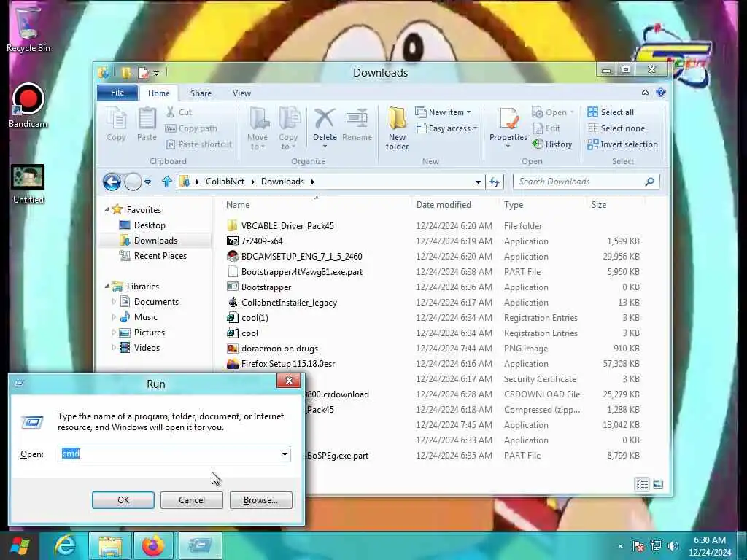Viewport: 747px width, 560px height.
Task: Switch to large icons view icon
Action: click(x=658, y=484)
